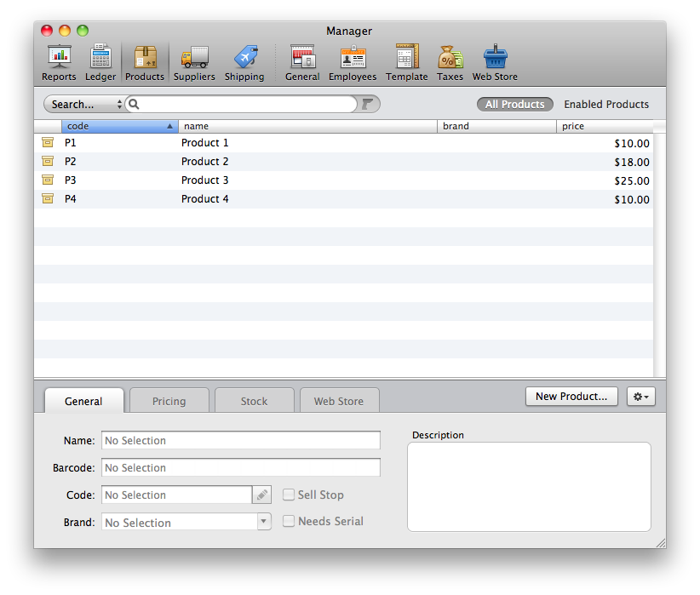This screenshot has height=595, width=700.
Task: Click the P1 code cell
Action: (x=70, y=143)
